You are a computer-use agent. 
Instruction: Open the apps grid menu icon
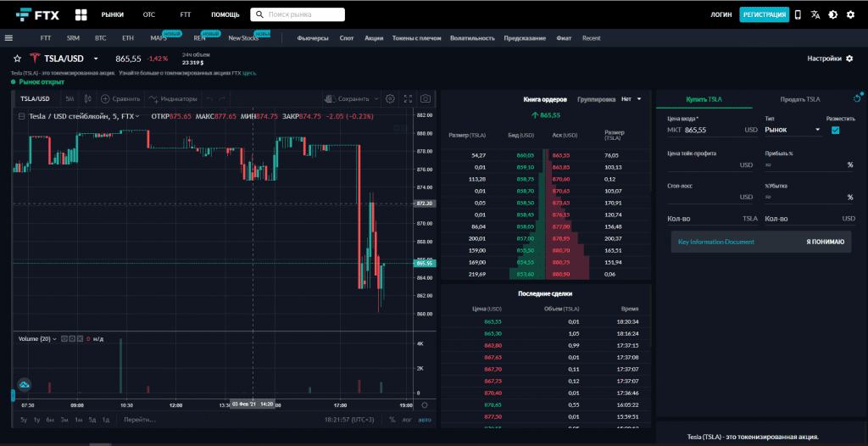[x=81, y=14]
